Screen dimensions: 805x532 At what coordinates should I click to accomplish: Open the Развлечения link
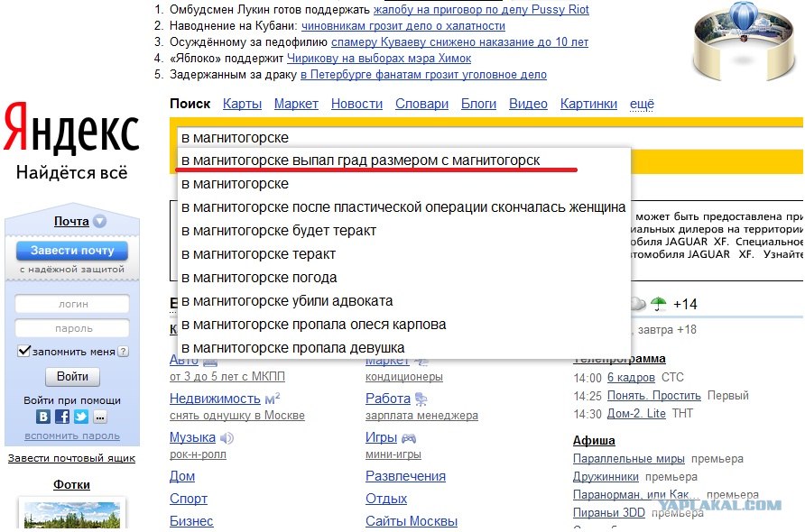tap(405, 476)
